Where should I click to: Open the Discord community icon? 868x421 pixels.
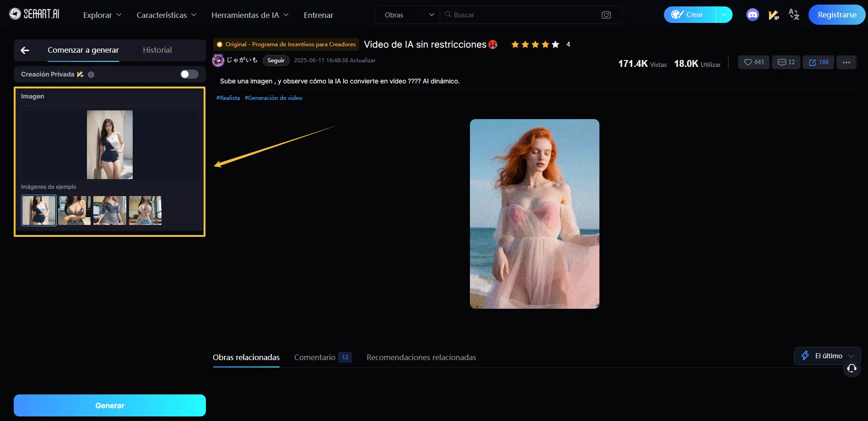click(752, 14)
